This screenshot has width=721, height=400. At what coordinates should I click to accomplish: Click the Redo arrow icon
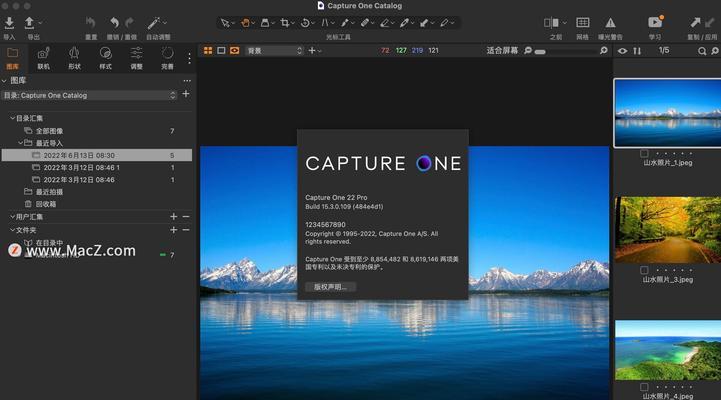point(130,23)
